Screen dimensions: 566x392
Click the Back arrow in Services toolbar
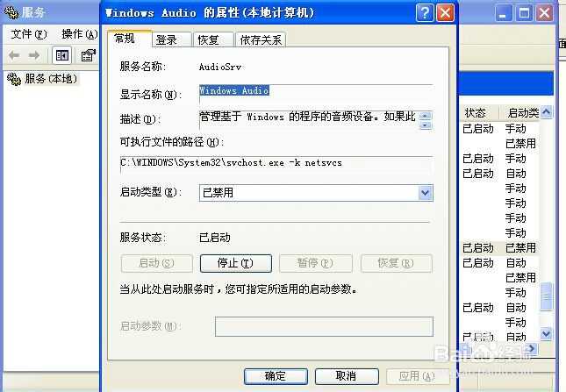[x=14, y=55]
